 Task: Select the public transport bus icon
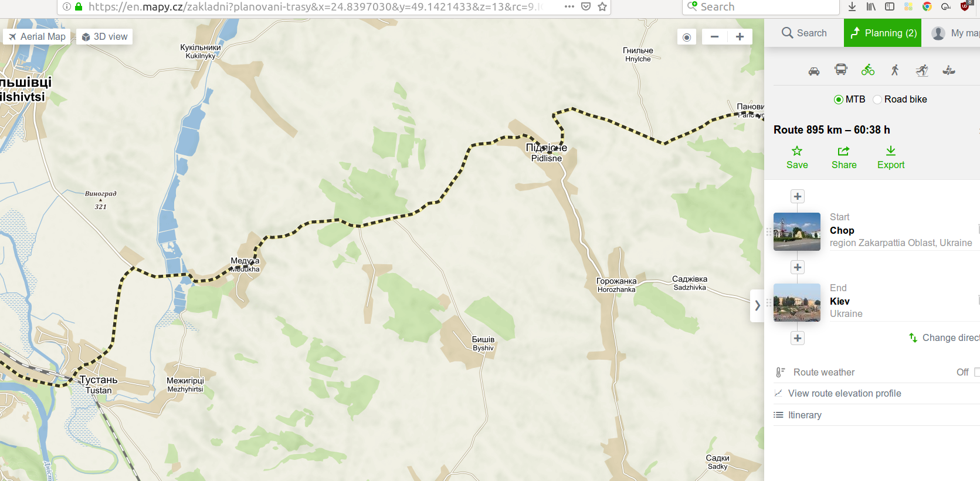point(841,70)
